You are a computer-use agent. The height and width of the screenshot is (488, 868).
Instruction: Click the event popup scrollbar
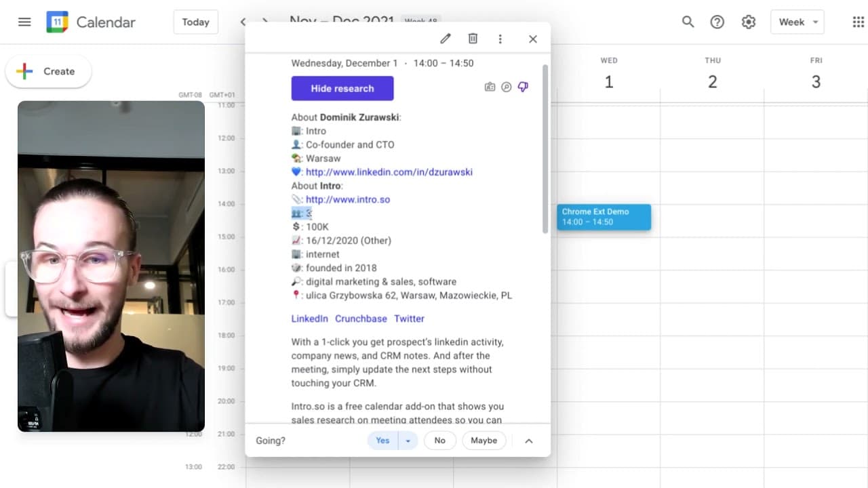545,149
